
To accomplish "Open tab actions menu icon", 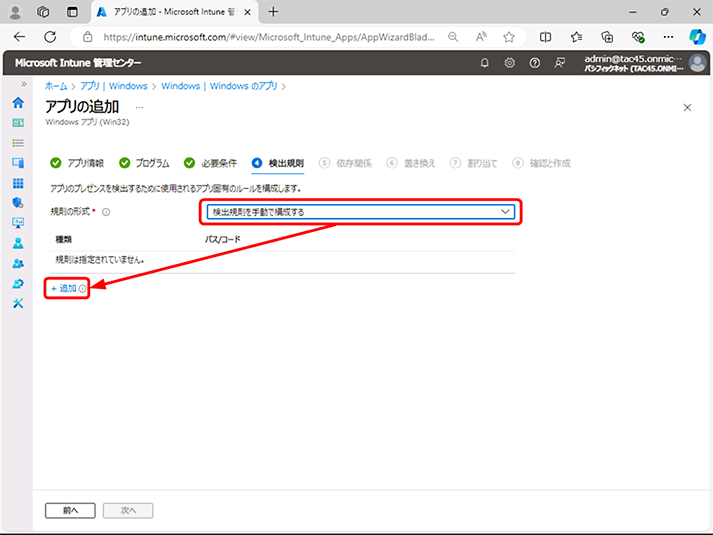I will 72,12.
